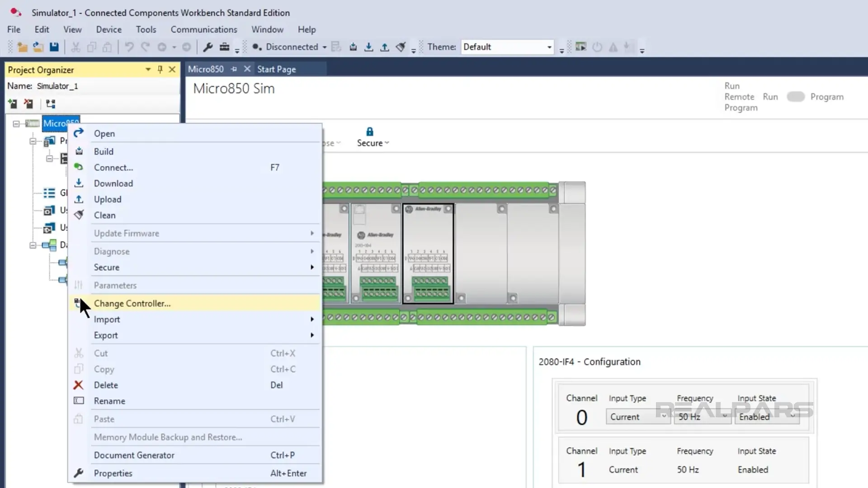Click the wrench icon in the main toolbar
Viewport: 868px width, 488px height.
(208, 47)
